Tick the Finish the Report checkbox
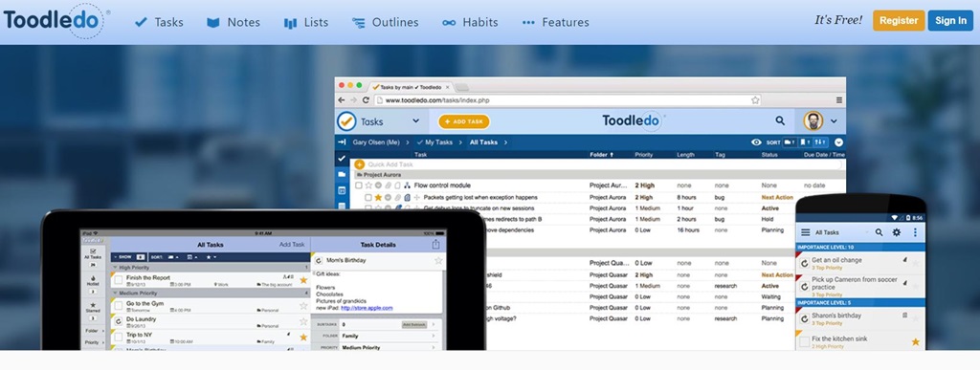980x370 pixels. click(118, 280)
